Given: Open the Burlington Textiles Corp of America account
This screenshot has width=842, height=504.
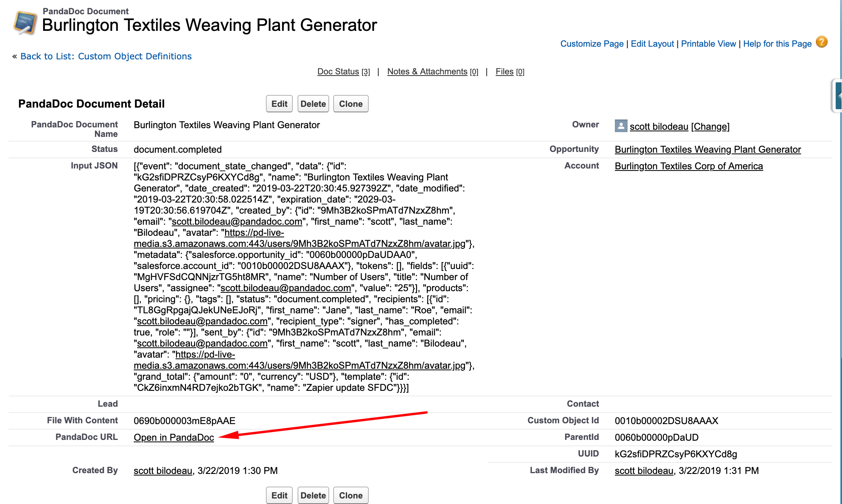Looking at the screenshot, I should [x=688, y=166].
